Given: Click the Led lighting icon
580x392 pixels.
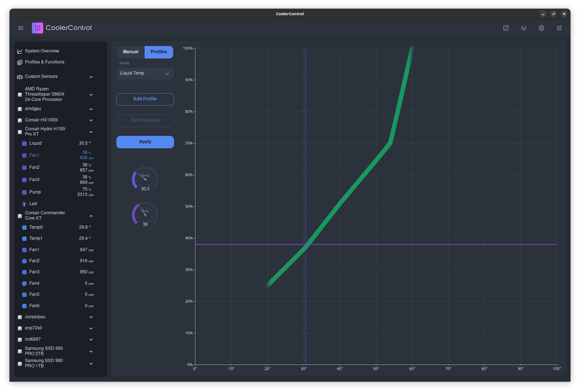Looking at the screenshot, I should click(x=24, y=204).
